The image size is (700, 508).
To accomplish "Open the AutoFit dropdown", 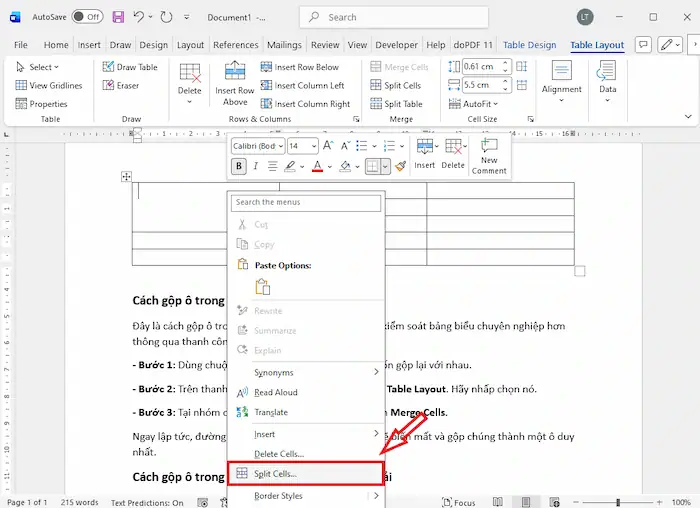I will [473, 104].
